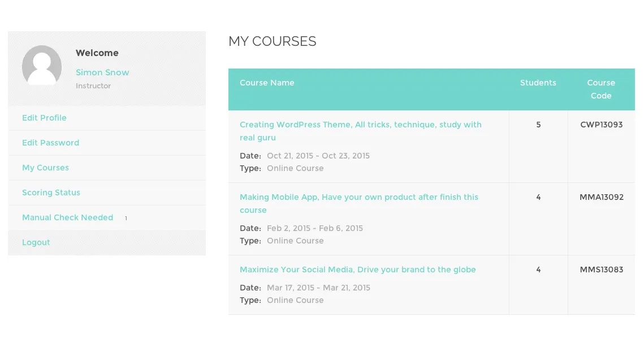Image resolution: width=644 pixels, height=342 pixels.
Task: Open Edit Profile in sidebar
Action: [44, 118]
